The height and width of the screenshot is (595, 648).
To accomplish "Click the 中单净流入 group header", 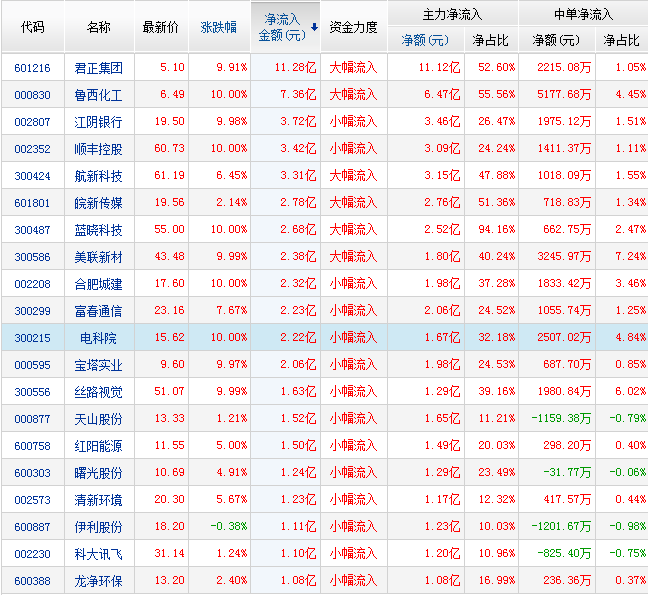I will pyautogui.click(x=583, y=14).
